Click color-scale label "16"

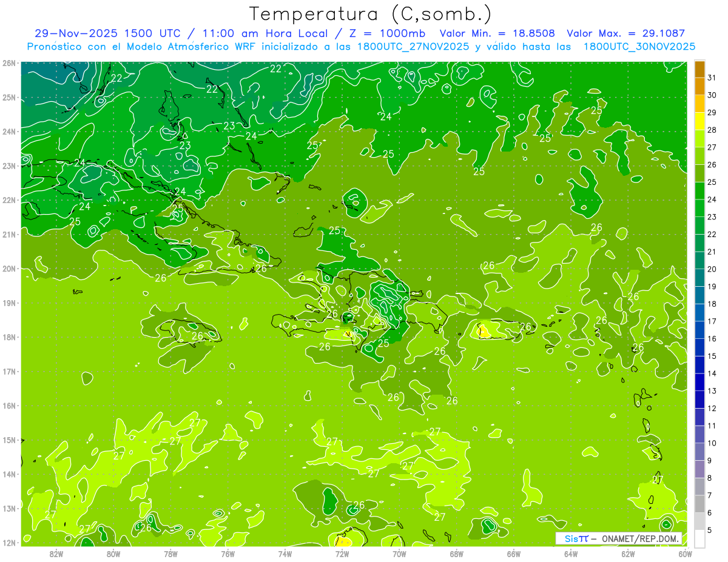pos(712,338)
